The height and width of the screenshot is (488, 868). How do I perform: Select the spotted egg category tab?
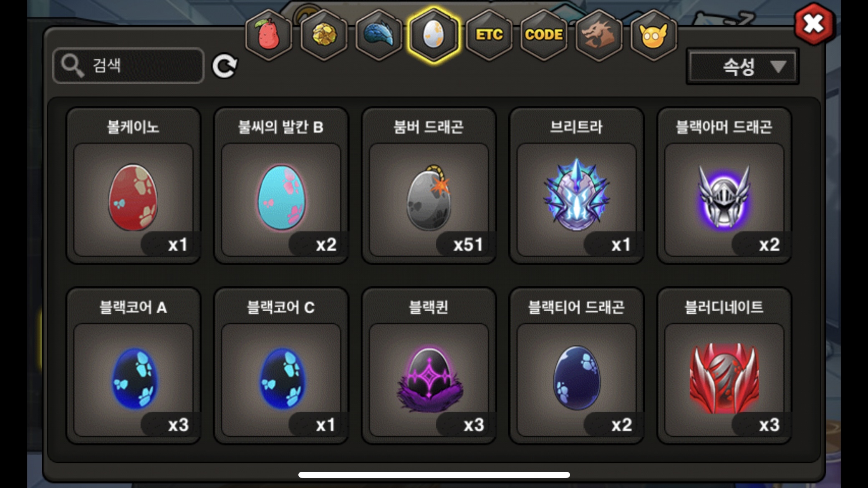[x=434, y=35]
